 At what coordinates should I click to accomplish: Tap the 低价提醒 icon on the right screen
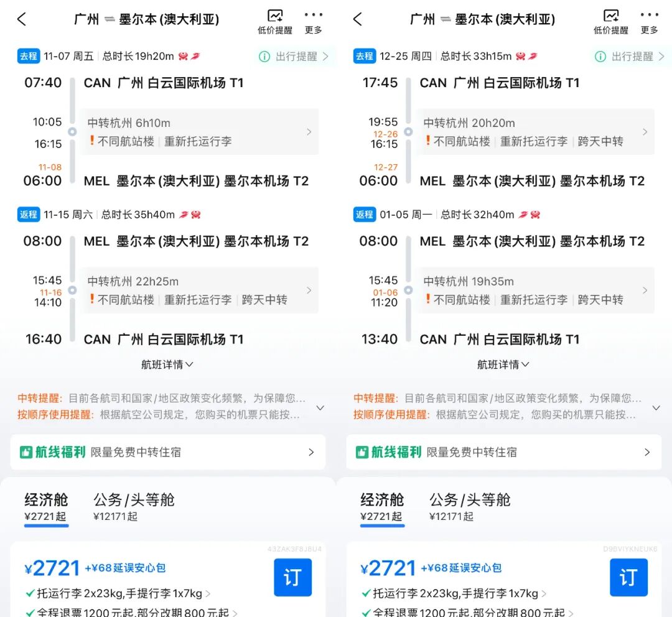(x=610, y=14)
